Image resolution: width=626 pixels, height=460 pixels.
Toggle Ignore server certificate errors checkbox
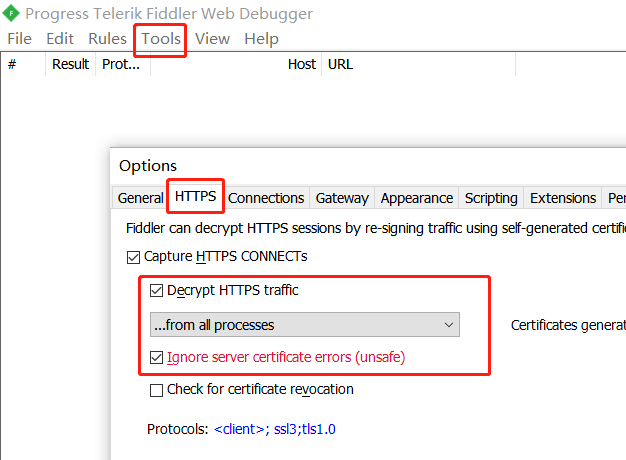[156, 357]
